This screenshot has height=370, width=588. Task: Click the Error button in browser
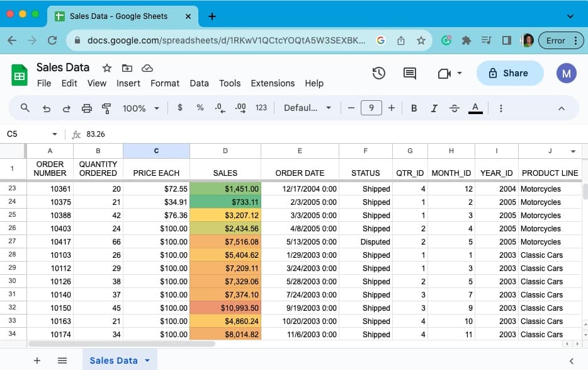[561, 40]
